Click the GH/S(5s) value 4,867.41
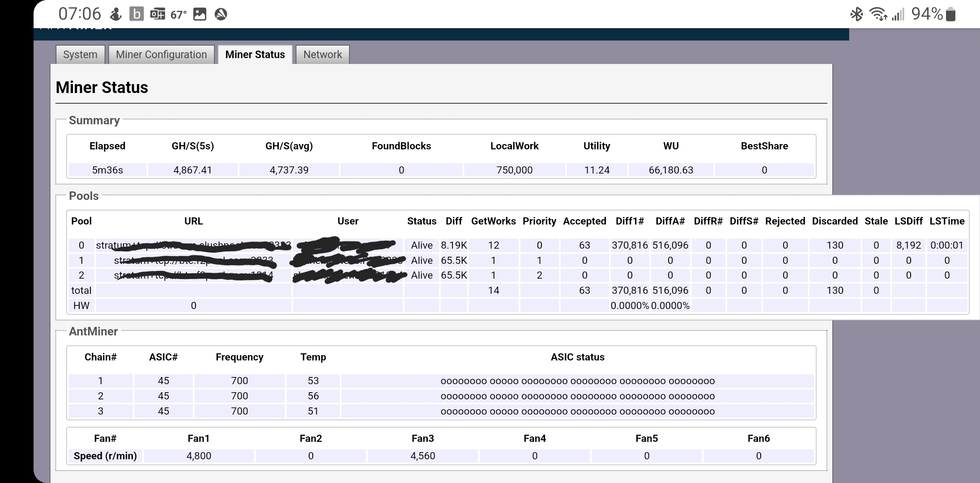Viewport: 980px width, 483px height. 192,170
